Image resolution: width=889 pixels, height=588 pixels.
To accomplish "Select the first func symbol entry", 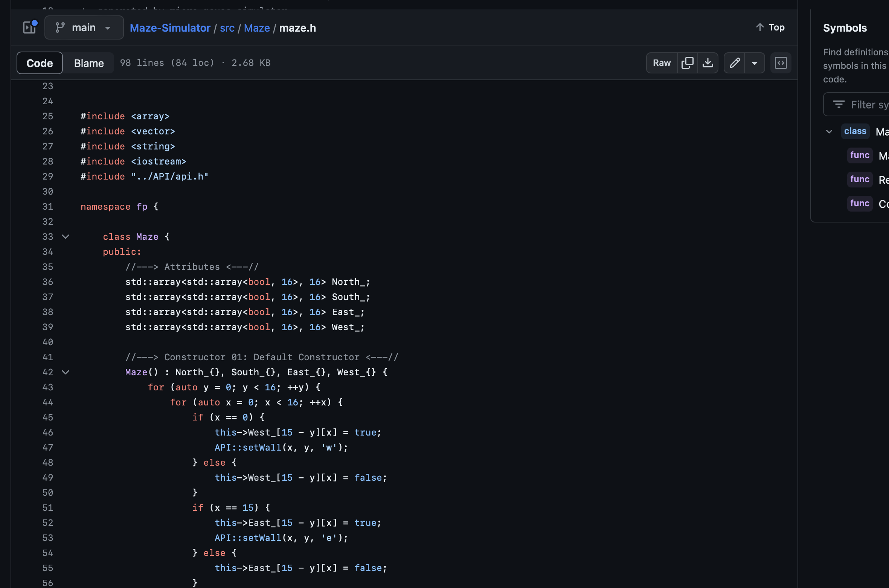I will [x=868, y=155].
